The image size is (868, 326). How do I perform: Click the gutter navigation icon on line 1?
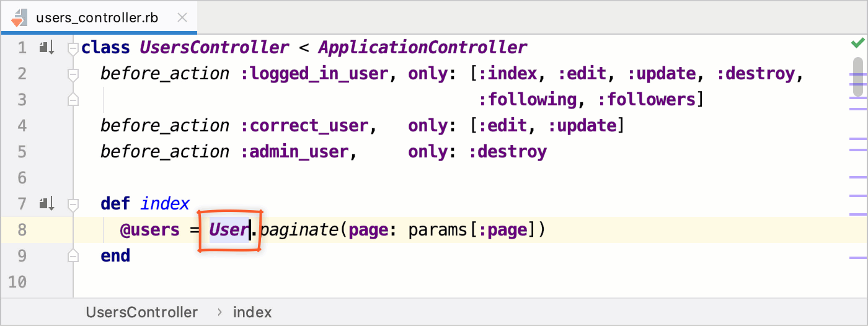pyautogui.click(x=46, y=47)
